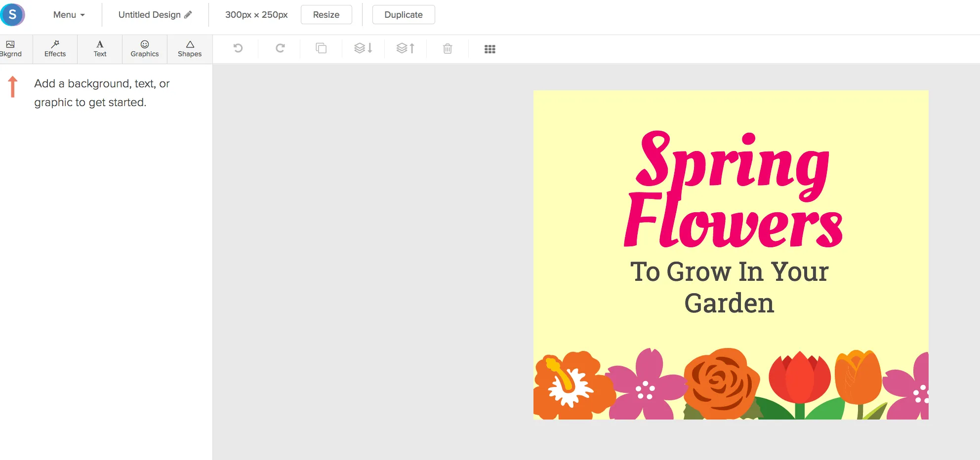Screen dimensions: 980x460
Task: Click the Snappa S logo
Action: pos(12,14)
